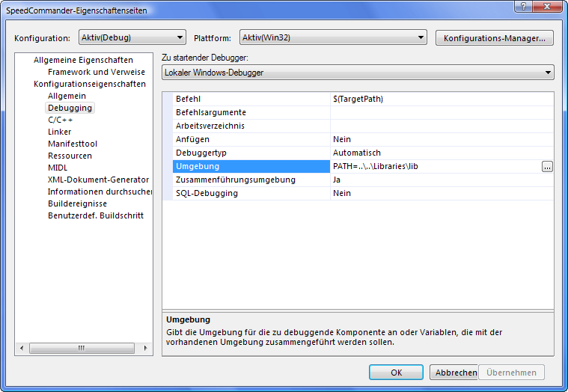Viewport: 568px width, 392px height.
Task: Open the Umgebung ellipsis editor button
Action: pyautogui.click(x=547, y=167)
